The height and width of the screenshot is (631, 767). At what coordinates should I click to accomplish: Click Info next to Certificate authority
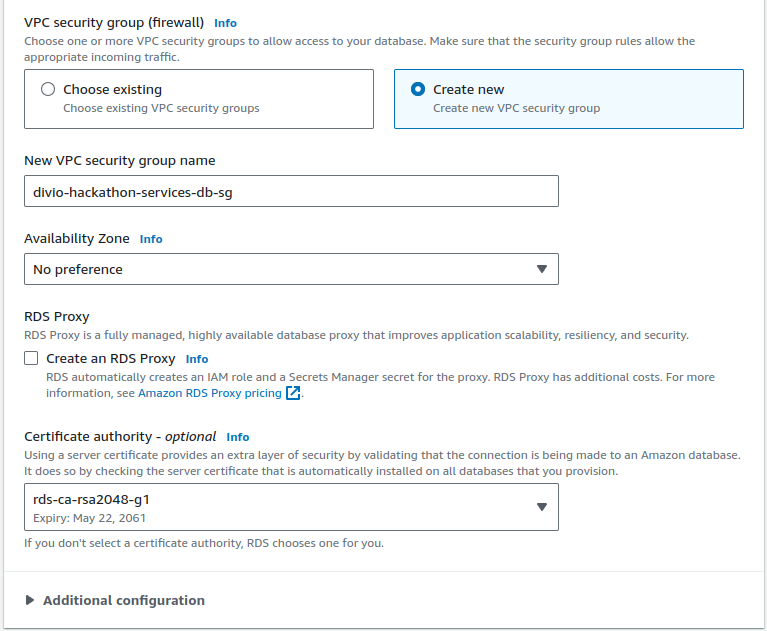[238, 437]
